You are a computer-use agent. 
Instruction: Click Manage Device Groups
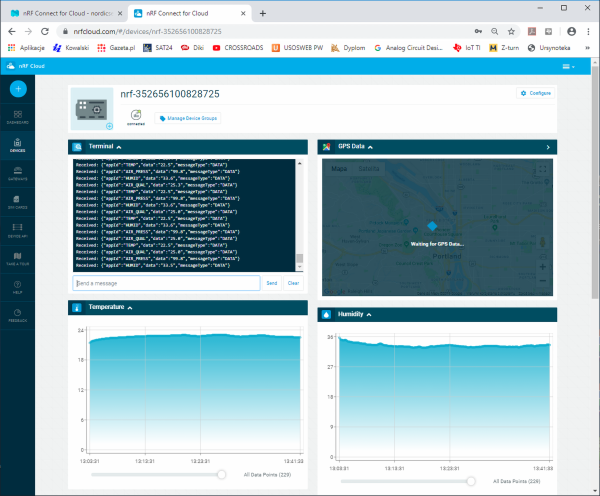(190, 118)
